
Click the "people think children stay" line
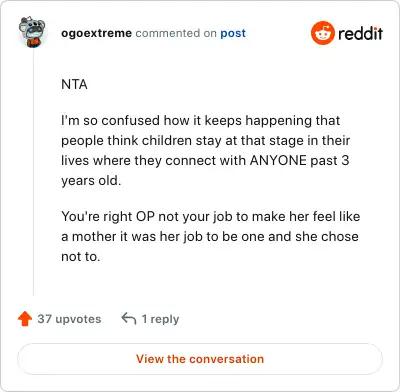[x=205, y=140]
